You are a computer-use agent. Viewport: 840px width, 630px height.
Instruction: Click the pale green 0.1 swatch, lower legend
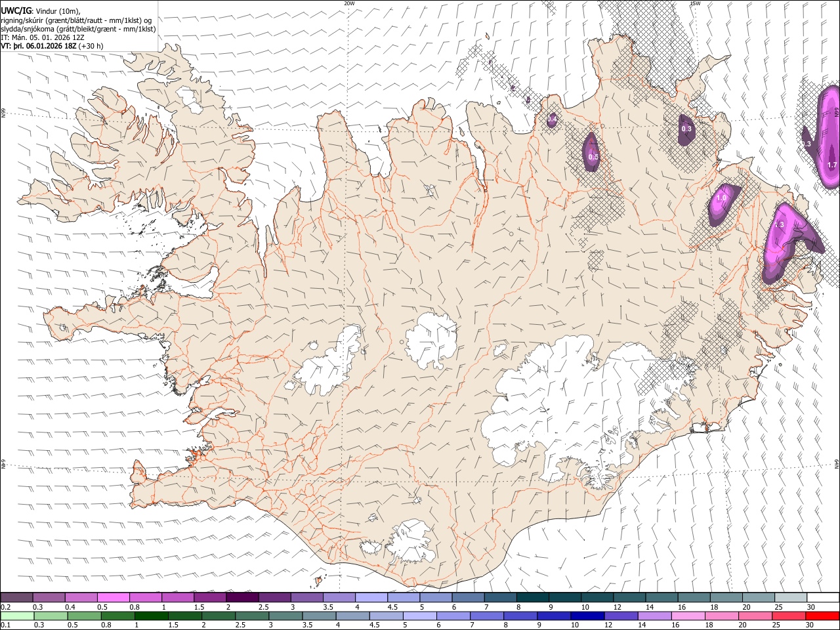18,616
